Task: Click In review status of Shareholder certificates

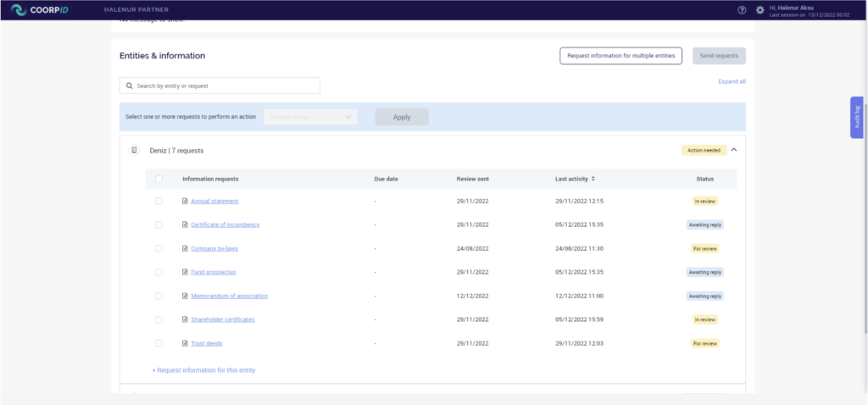Action: tap(705, 319)
